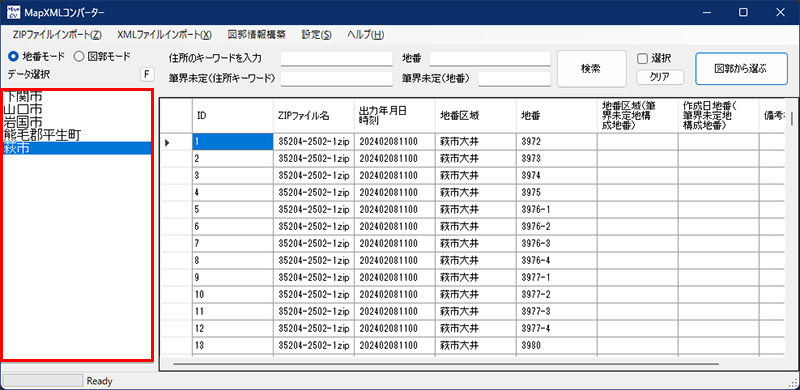Click the ZIPファイル名 column header
Viewport: 800px width, 390px height.
click(x=314, y=116)
